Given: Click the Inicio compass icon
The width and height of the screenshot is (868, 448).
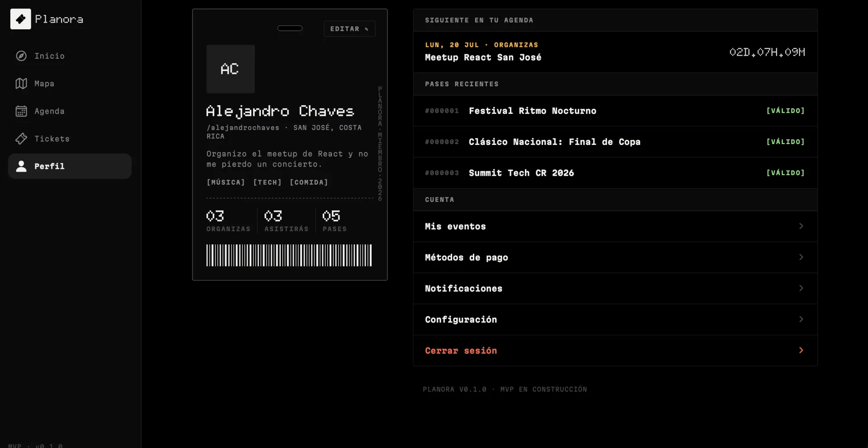Looking at the screenshot, I should [21, 56].
